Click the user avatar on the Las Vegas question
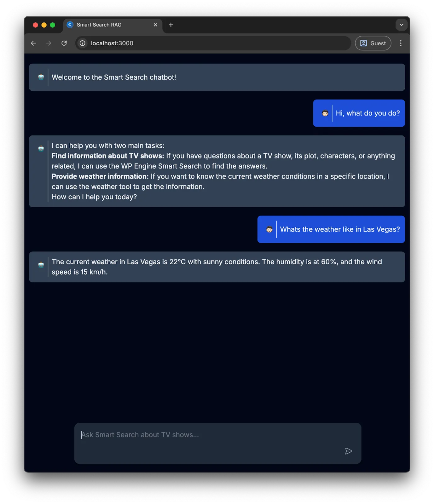Screen dimensions: 434x504 (269, 229)
